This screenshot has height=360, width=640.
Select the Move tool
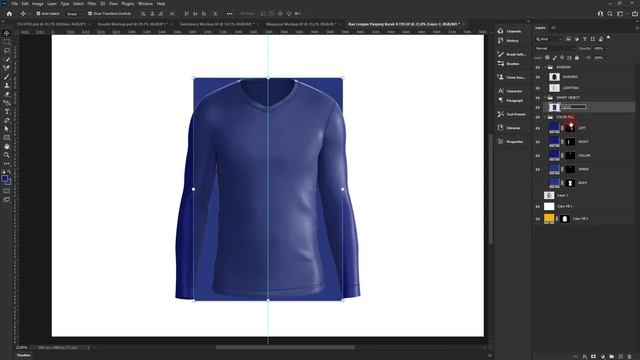coord(7,33)
